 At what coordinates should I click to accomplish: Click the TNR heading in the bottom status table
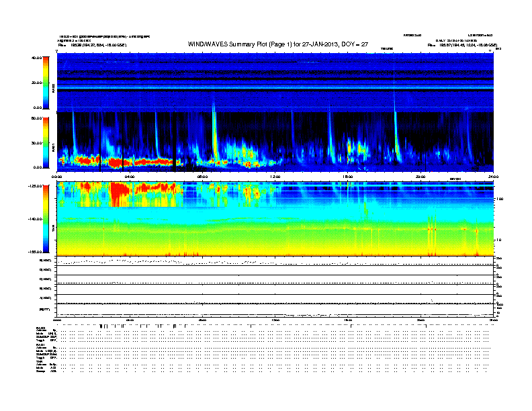(39, 361)
